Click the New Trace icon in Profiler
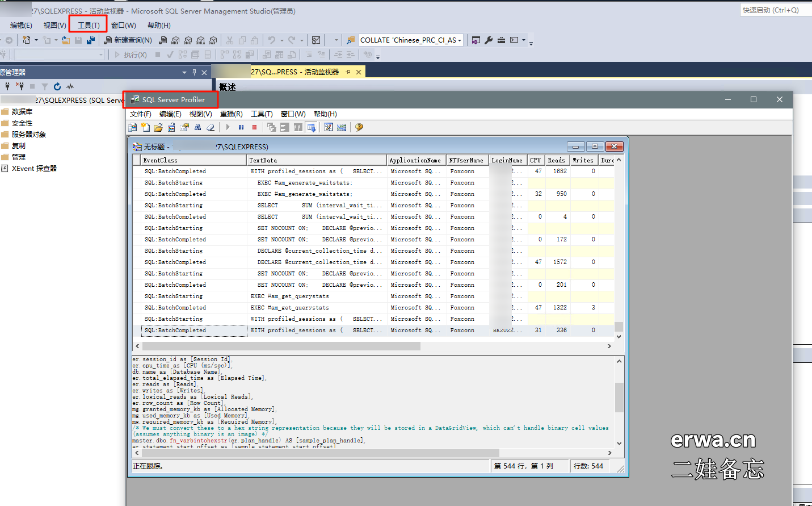The image size is (812, 506). (x=132, y=127)
